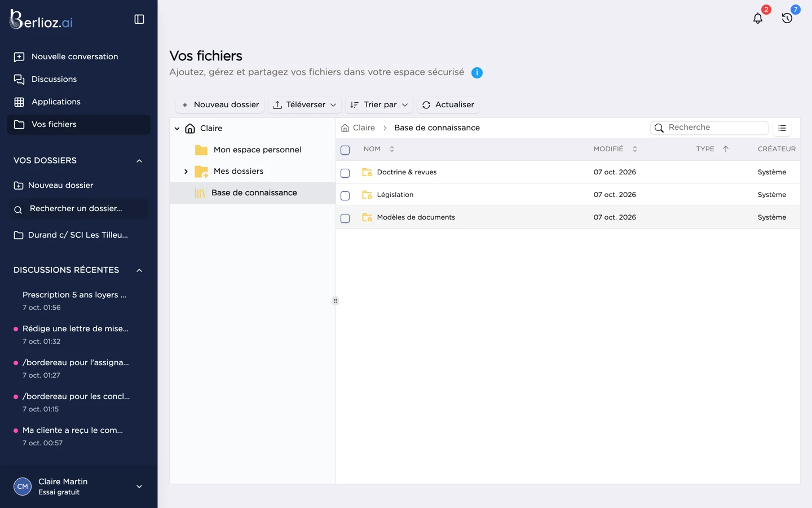Viewport: 812px width, 508px height.
Task: Click Claire in the breadcrumb
Action: tap(364, 128)
